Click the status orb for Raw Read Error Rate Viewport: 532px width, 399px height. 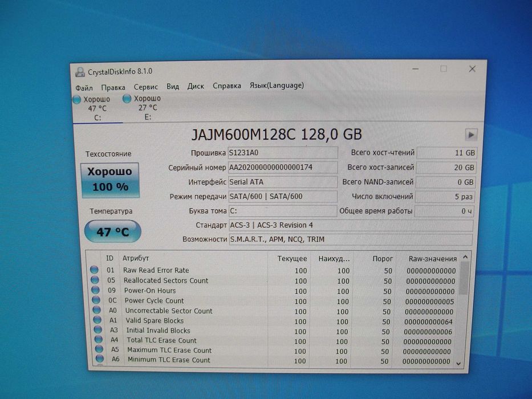tap(94, 270)
